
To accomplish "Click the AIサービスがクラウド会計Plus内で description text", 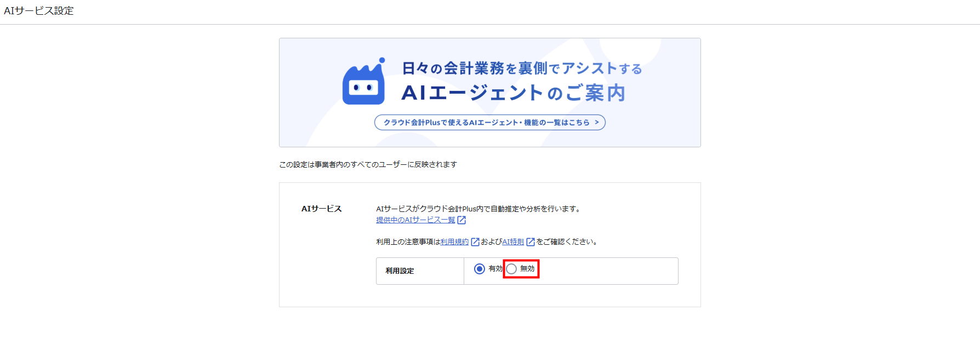I will click(x=478, y=209).
